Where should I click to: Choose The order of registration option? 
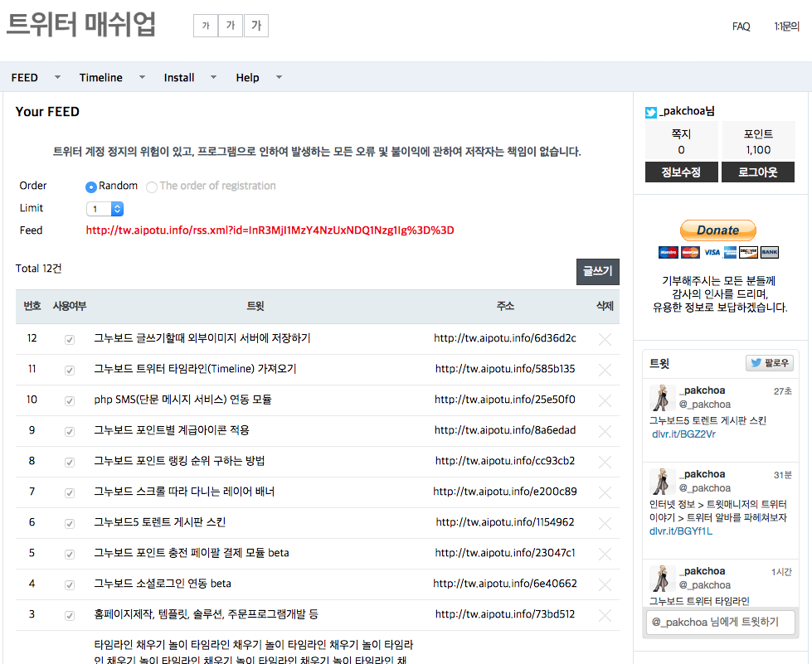pyautogui.click(x=152, y=187)
